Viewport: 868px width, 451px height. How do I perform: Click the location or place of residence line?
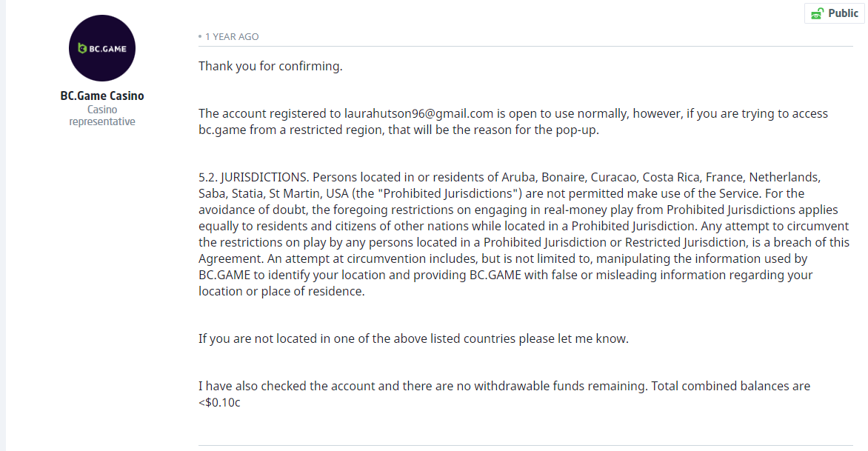point(281,291)
